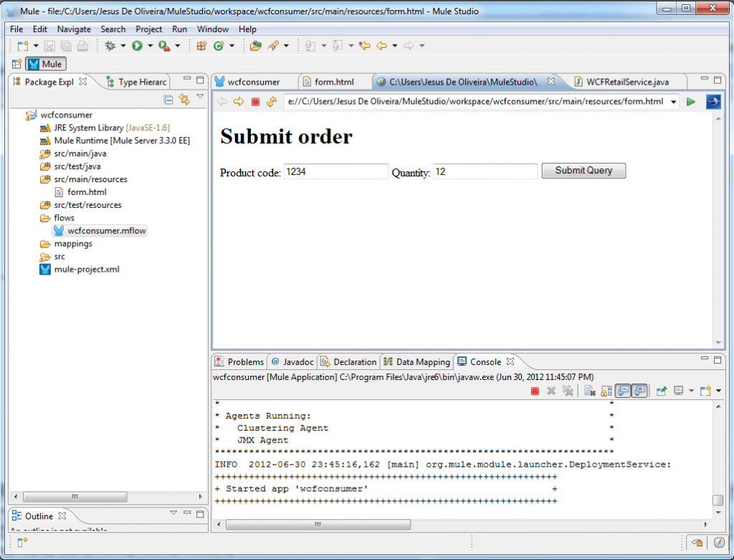The image size is (734, 560).
Task: Terminate the running app with the red square icon
Action: [535, 391]
